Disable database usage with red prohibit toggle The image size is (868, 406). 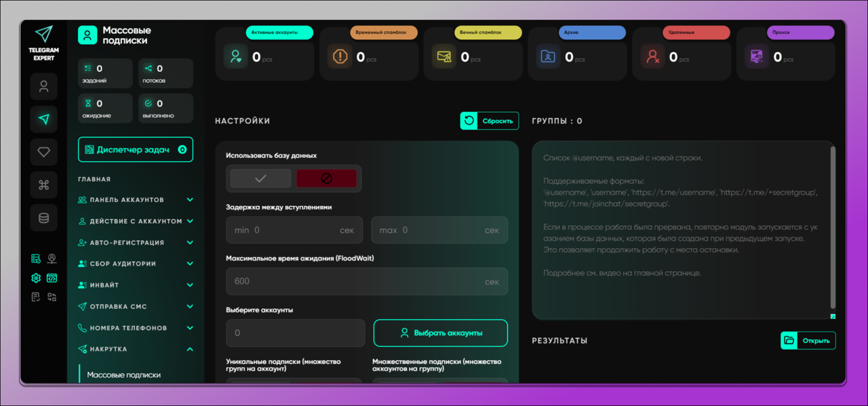point(326,178)
